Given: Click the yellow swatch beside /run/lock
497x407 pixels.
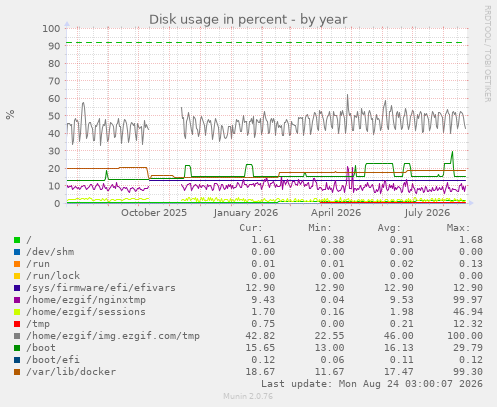Looking at the screenshot, I should (x=17, y=276).
